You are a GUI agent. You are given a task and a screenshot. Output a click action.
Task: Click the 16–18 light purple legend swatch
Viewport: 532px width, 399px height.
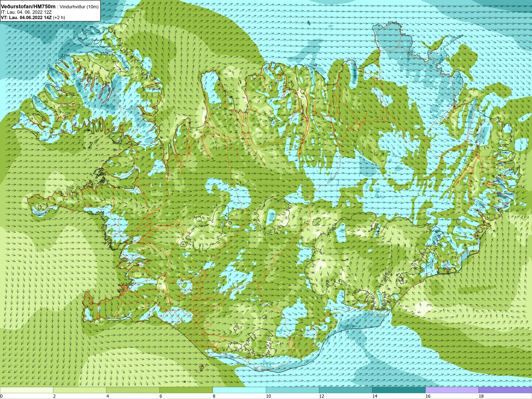pos(452,390)
